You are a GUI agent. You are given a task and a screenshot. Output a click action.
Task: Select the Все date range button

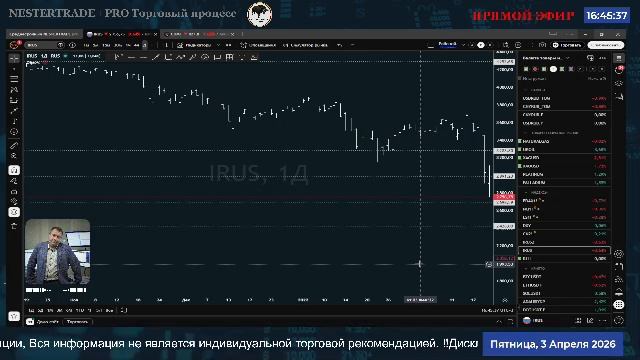pos(109,311)
